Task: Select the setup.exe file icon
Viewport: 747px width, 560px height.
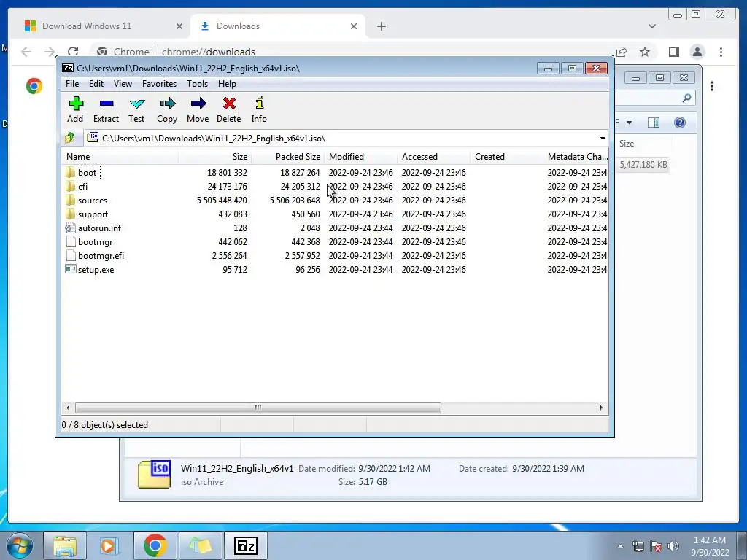Action: (71, 270)
